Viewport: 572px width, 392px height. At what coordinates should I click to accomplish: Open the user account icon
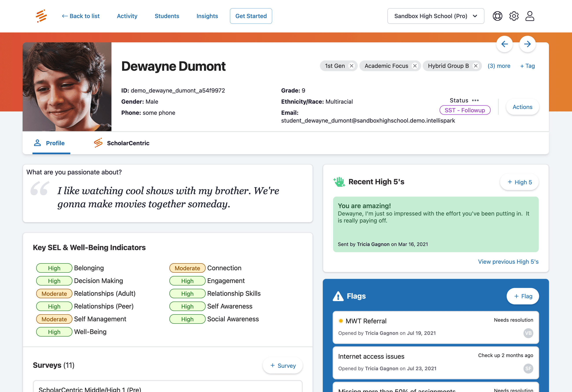coord(530,16)
